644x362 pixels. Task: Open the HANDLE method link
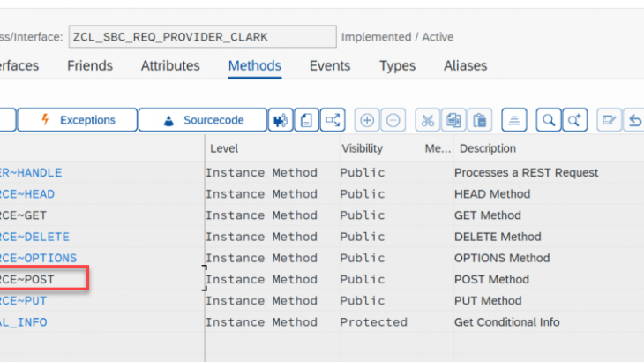(31, 172)
